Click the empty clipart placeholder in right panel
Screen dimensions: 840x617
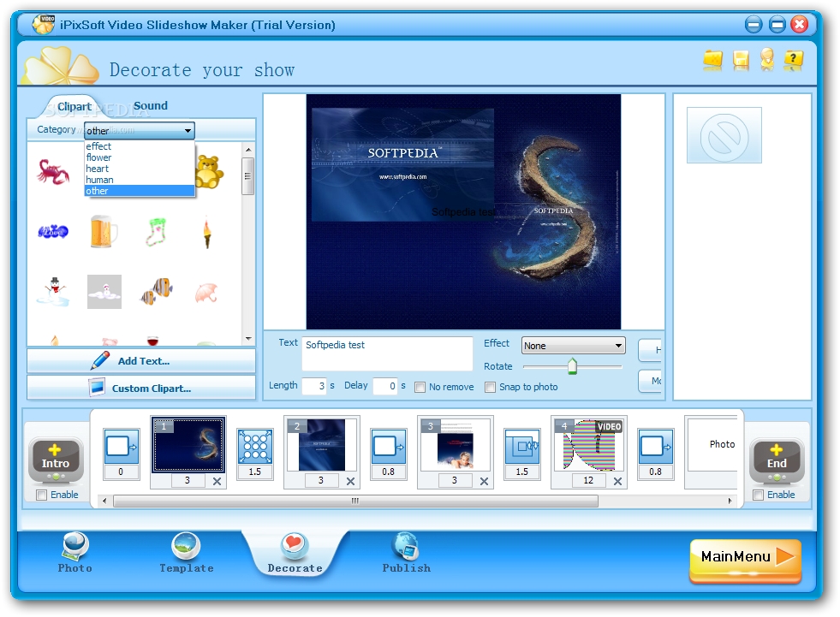(724, 135)
